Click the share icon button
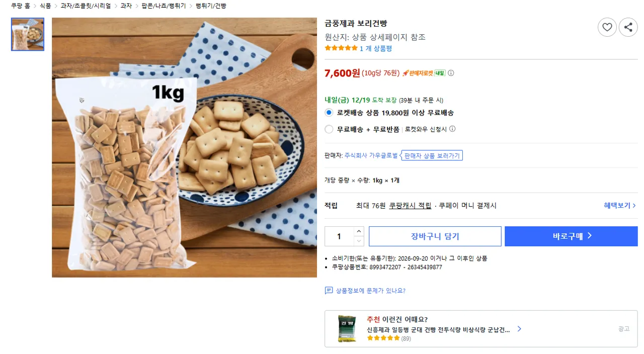644x354 pixels. click(x=628, y=27)
